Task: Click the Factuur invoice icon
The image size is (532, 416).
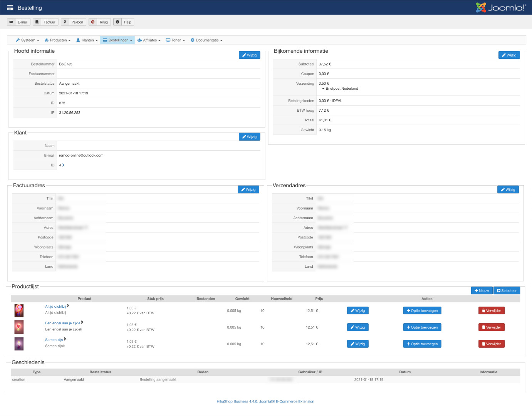Action: coord(37,22)
